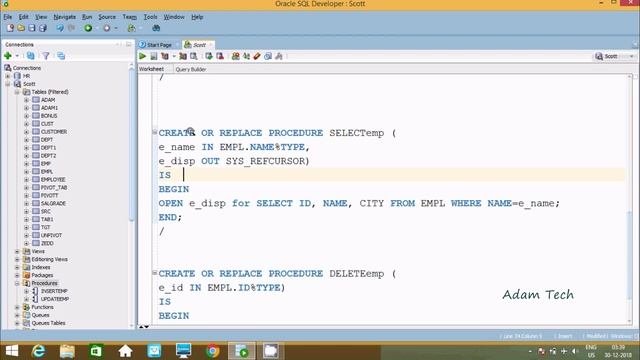Select the Worksheet tab
This screenshot has width=640, height=360.
click(151, 69)
